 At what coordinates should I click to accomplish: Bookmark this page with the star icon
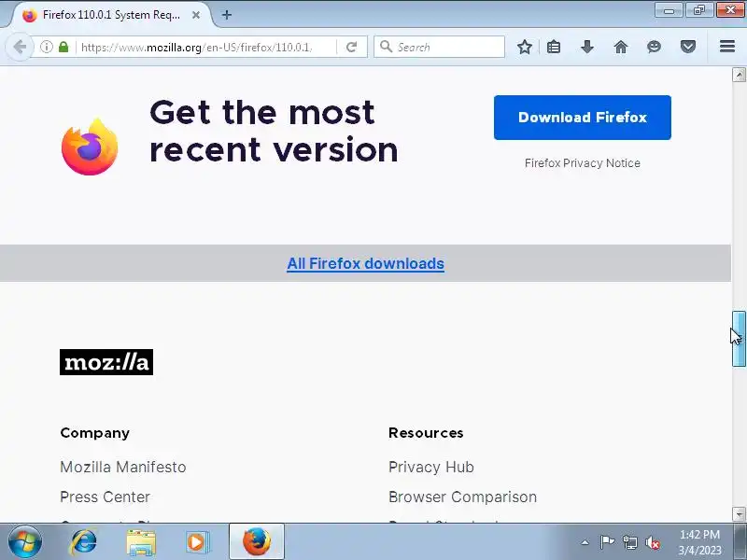(525, 47)
